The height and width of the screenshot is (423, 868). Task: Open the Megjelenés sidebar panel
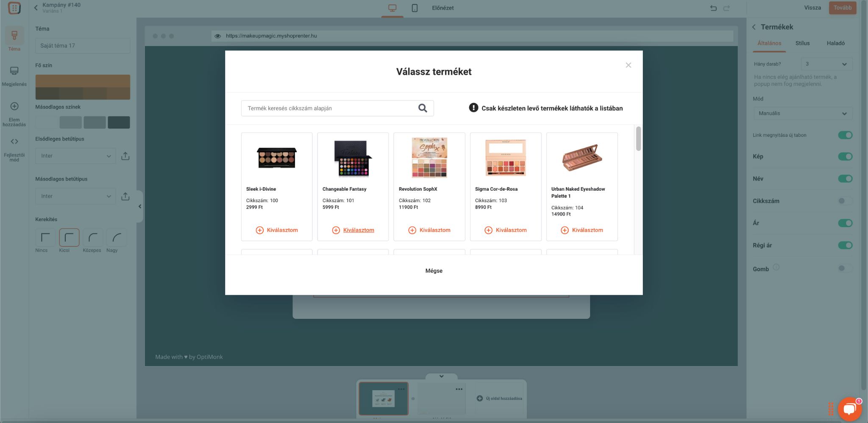tap(14, 76)
